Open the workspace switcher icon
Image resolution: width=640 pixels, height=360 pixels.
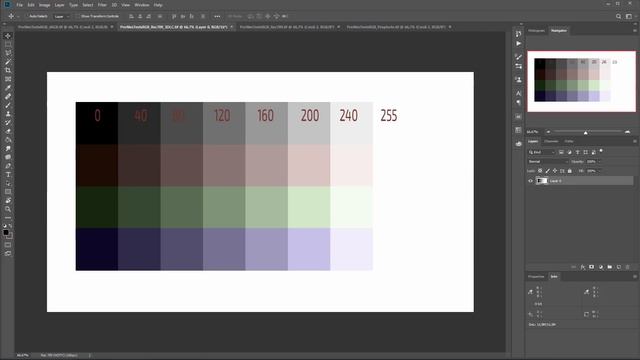pos(629,16)
